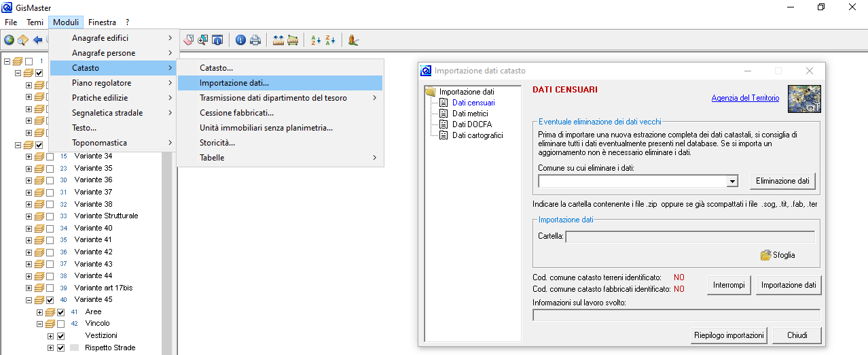Viewport: 868px width, 355px height.
Task: Expand the Vestizioni tree node
Action: click(50, 336)
